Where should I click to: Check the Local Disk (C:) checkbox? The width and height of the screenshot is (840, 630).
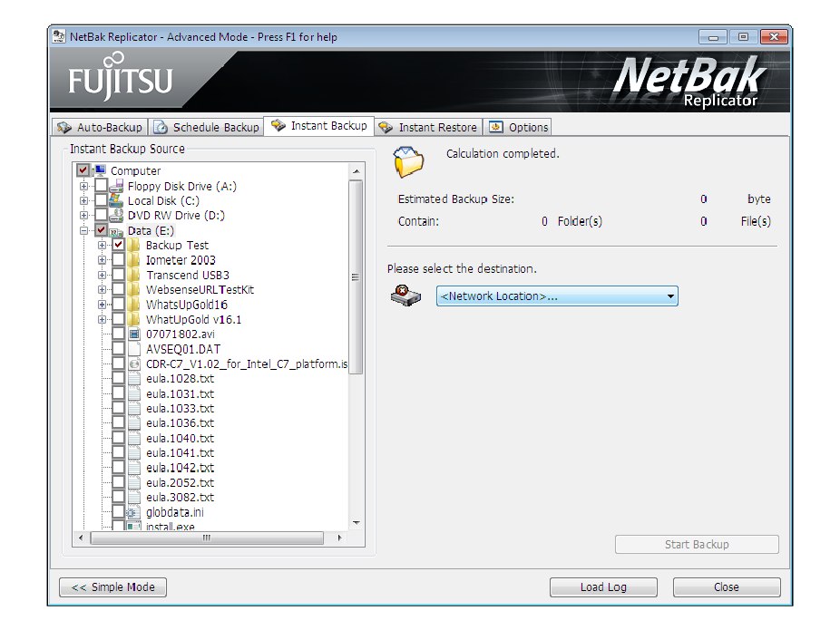(101, 200)
